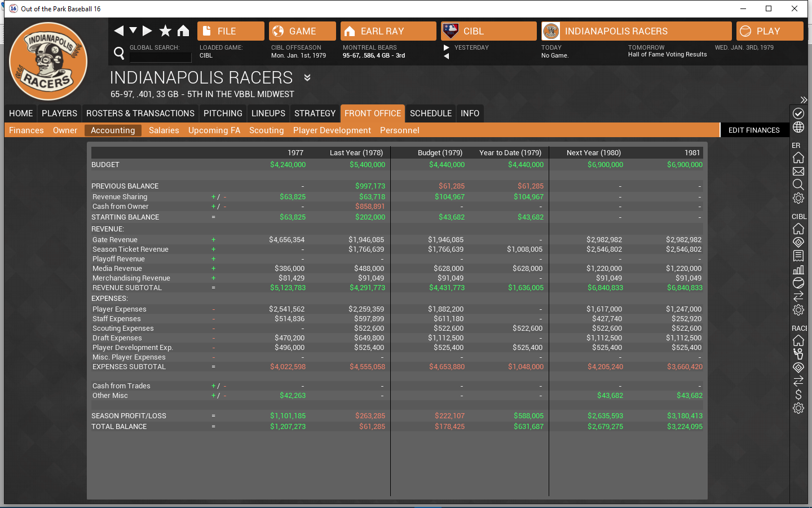Image resolution: width=812 pixels, height=508 pixels.
Task: Click the 'Player Expenses' row label
Action: (x=120, y=309)
